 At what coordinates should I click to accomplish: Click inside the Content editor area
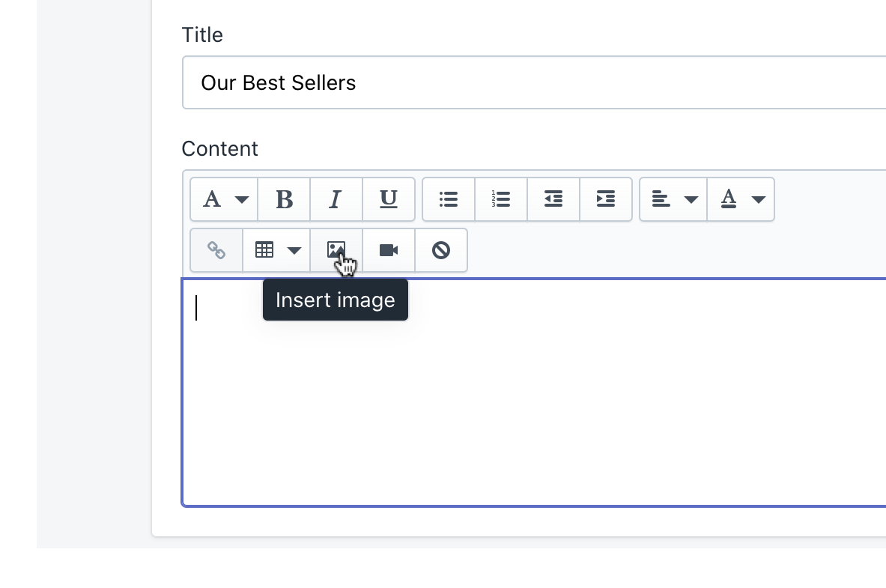click(534, 392)
